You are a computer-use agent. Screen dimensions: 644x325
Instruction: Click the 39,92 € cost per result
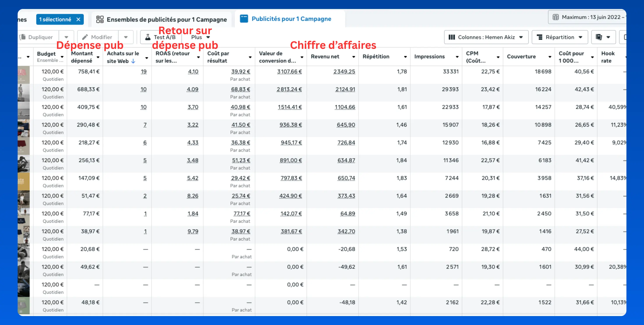point(240,71)
